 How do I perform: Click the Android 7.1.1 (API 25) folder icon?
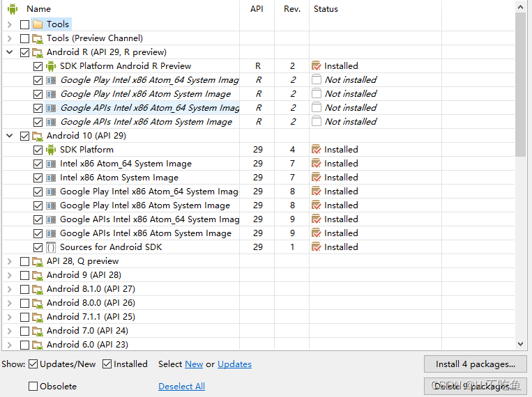(38, 317)
